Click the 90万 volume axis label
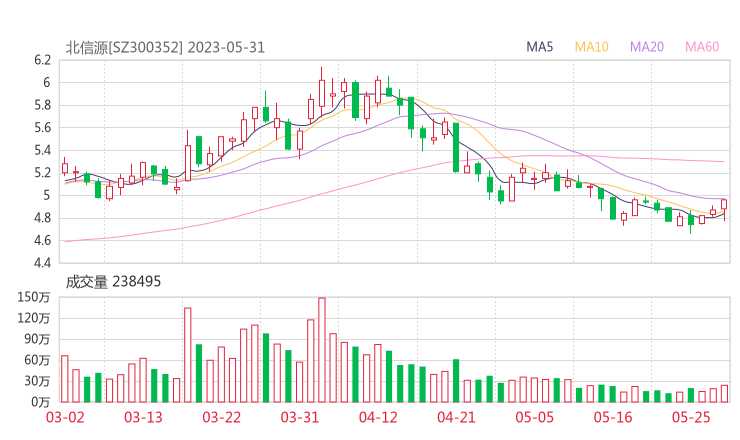740x440 pixels. [37, 339]
